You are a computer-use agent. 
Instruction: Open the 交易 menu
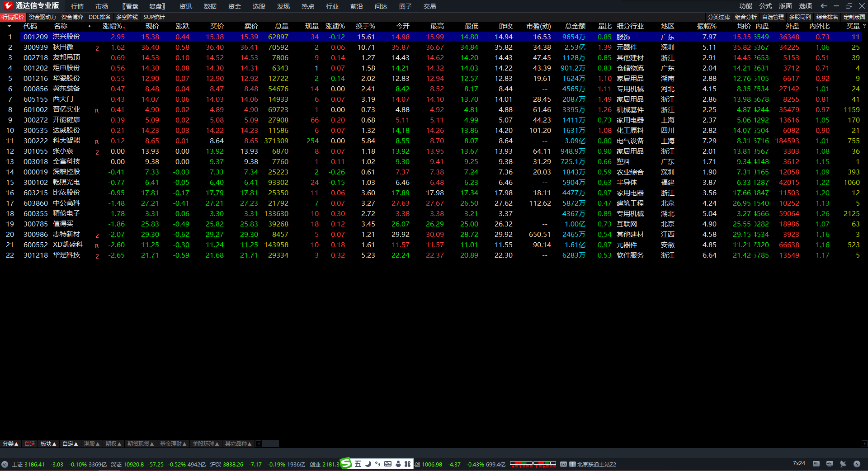tap(430, 6)
